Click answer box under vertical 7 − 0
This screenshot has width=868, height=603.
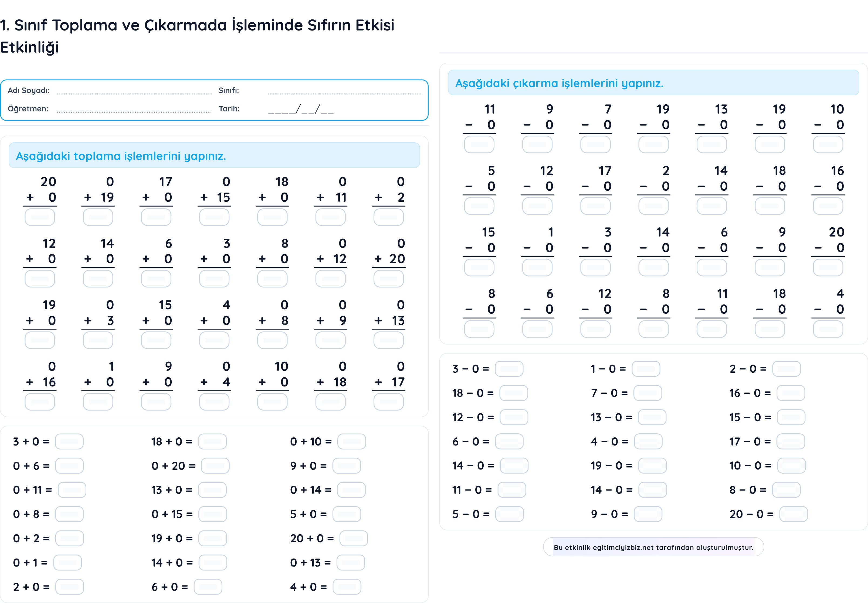pos(595,144)
